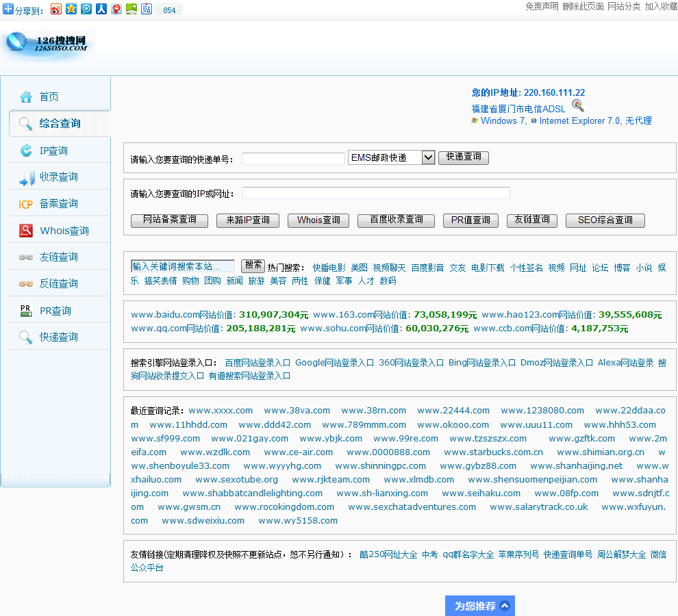Click the IP address 220.160.111.22

(x=554, y=92)
